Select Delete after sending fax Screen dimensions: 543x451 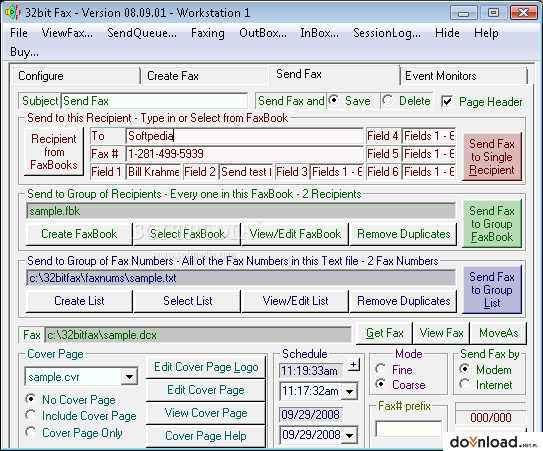coord(407,101)
